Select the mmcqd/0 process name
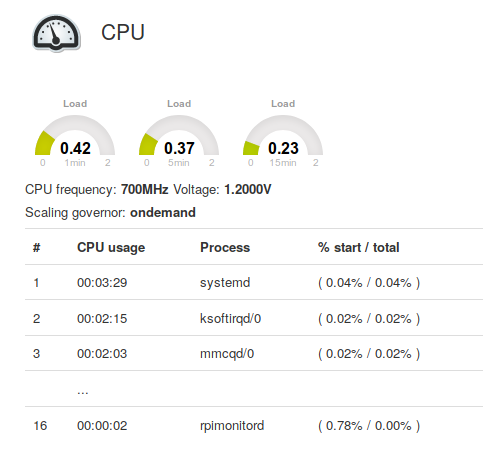The height and width of the screenshot is (457, 495). coord(227,354)
